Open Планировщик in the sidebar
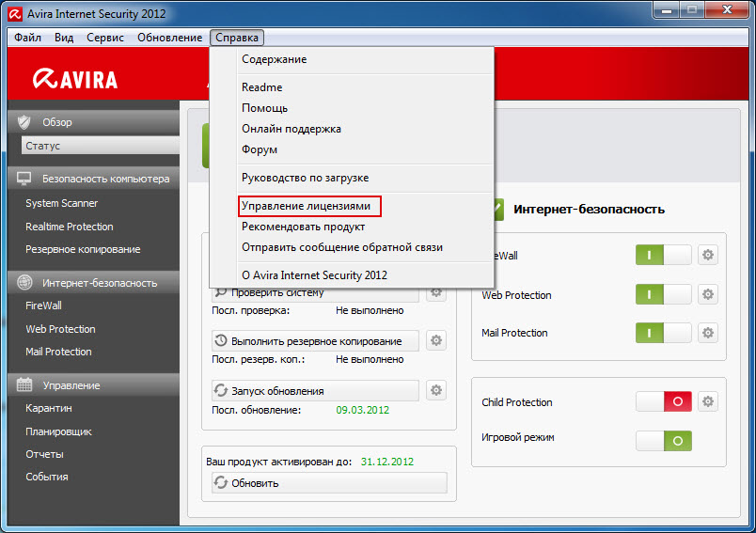The width and height of the screenshot is (756, 533). (x=58, y=431)
